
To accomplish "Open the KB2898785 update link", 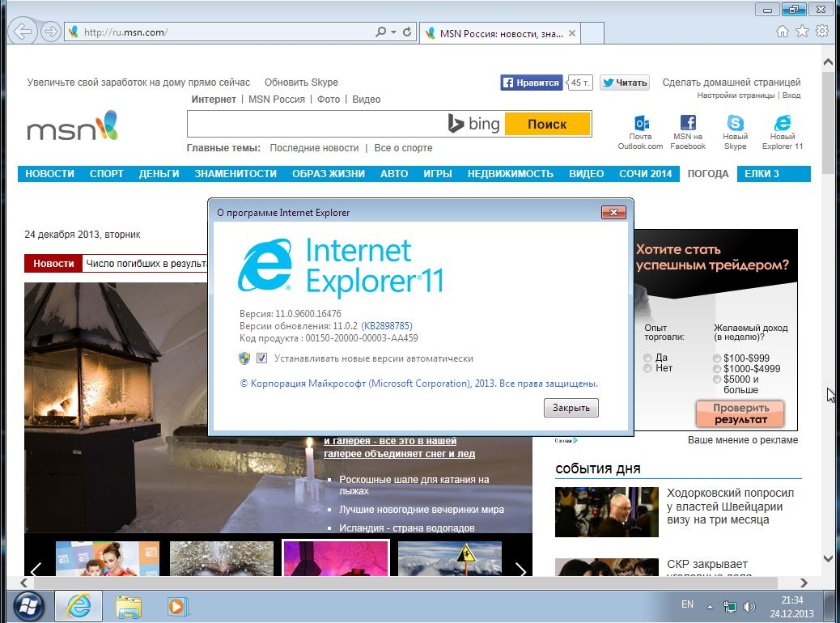I will pyautogui.click(x=387, y=326).
